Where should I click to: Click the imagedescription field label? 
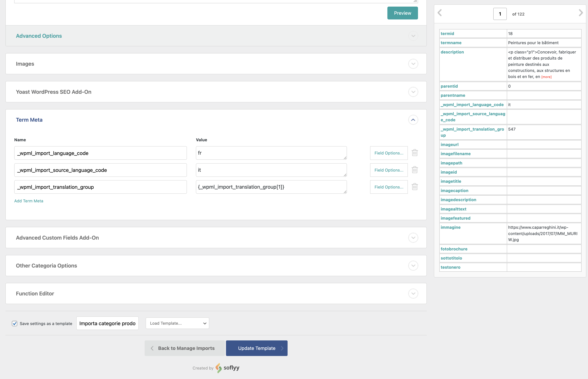pyautogui.click(x=458, y=200)
